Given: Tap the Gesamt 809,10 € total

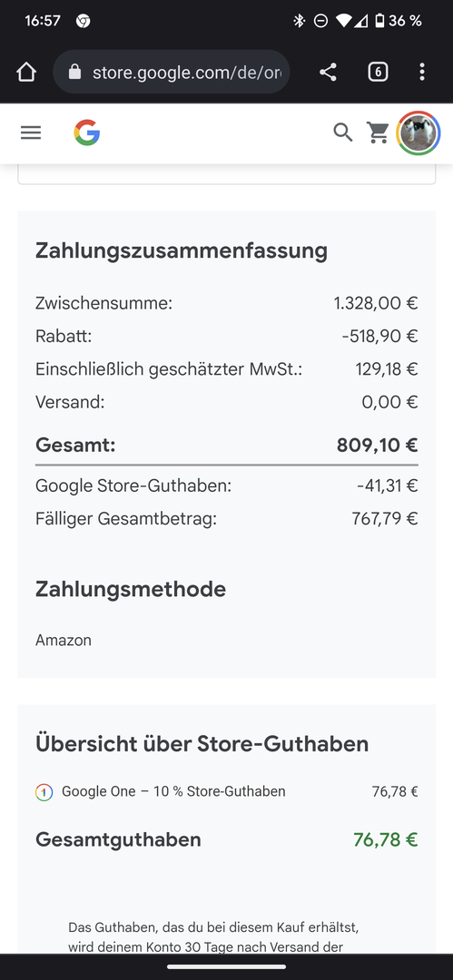Looking at the screenshot, I should pyautogui.click(x=378, y=445).
